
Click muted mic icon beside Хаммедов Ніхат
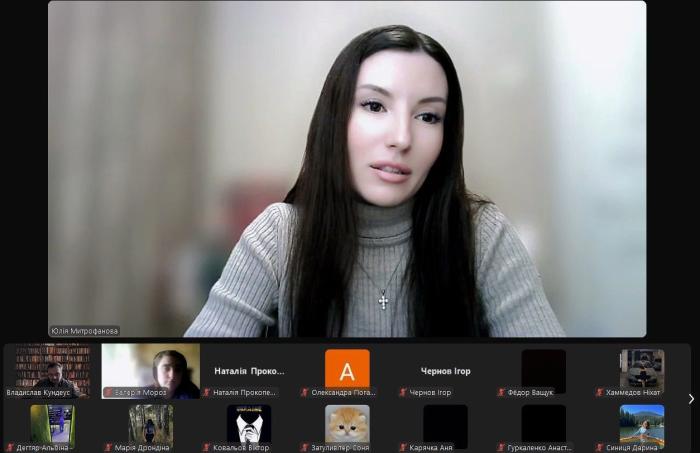[599, 393]
